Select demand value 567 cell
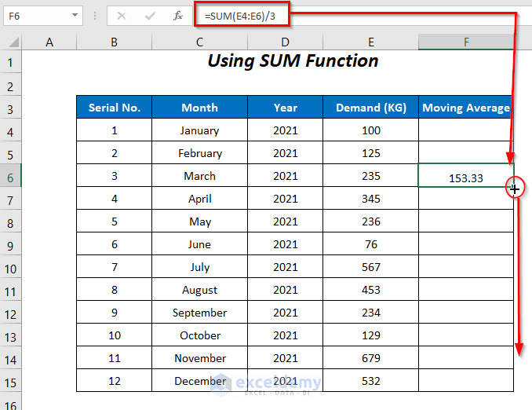532x410 pixels. (371, 266)
